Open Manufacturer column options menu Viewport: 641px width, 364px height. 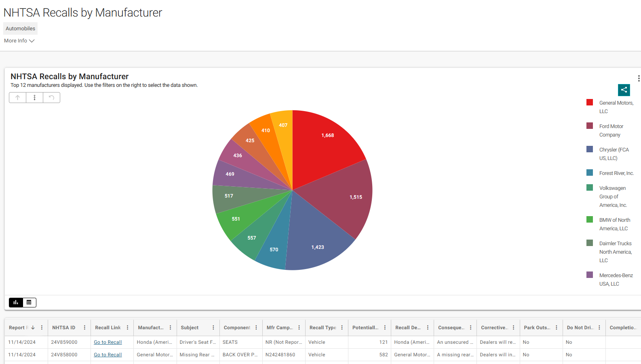point(170,328)
